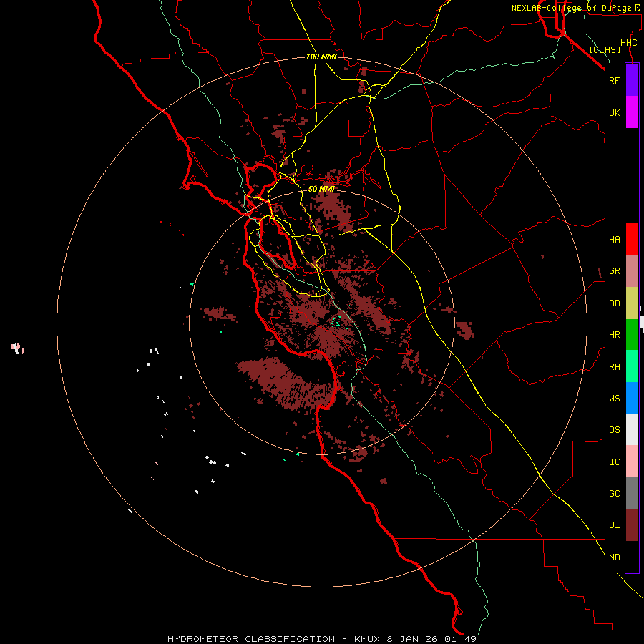Select the gray GC legend swatch
Screen dimensions: 644x644
click(x=632, y=493)
